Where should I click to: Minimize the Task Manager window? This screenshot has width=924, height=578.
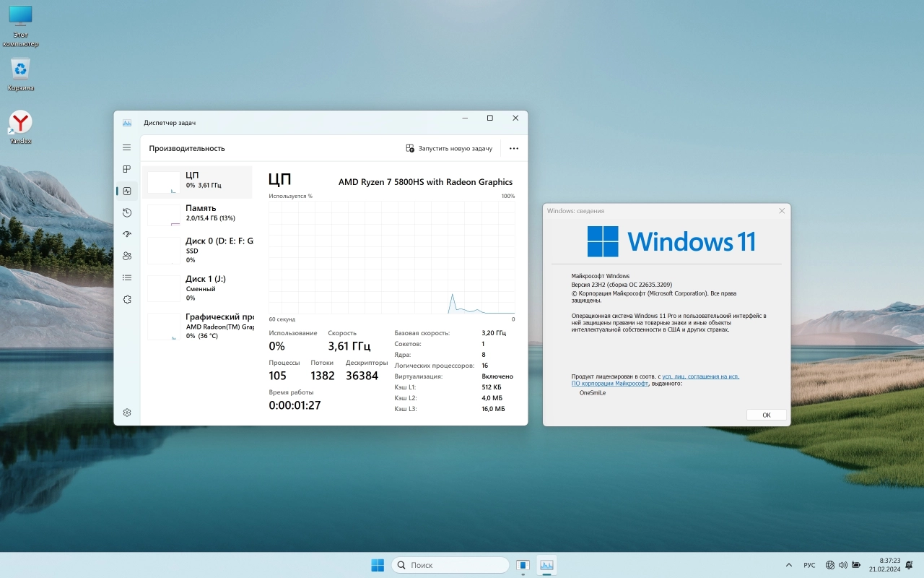click(463, 118)
